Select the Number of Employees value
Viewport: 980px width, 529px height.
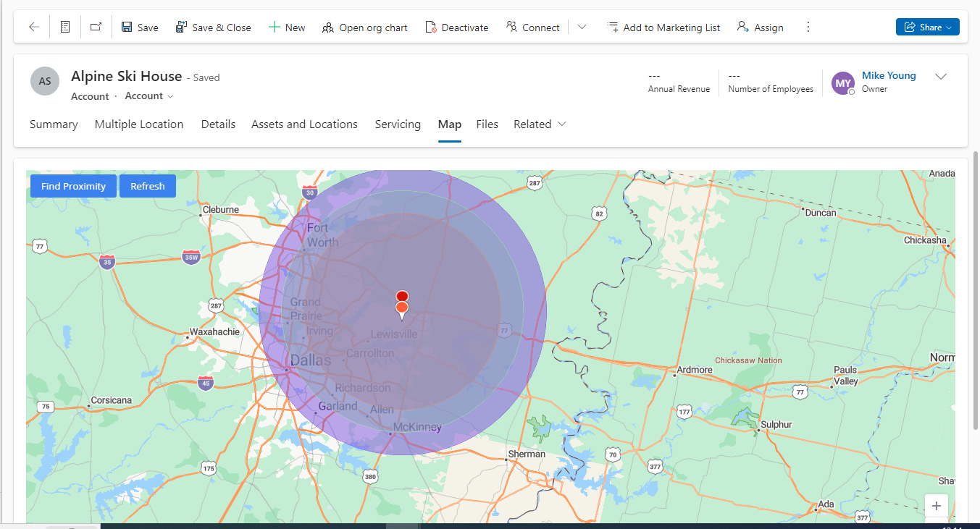[734, 76]
